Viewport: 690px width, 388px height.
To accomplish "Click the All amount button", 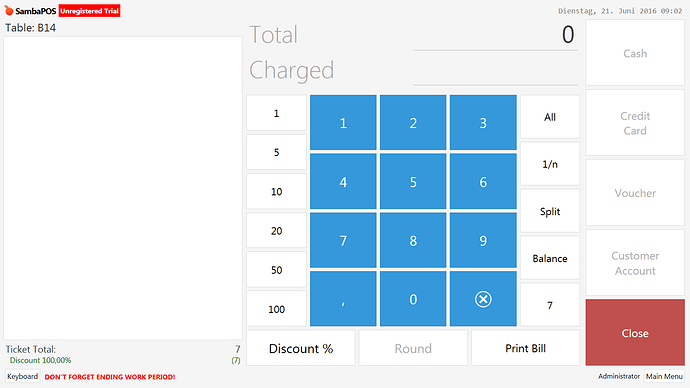I will [x=550, y=117].
